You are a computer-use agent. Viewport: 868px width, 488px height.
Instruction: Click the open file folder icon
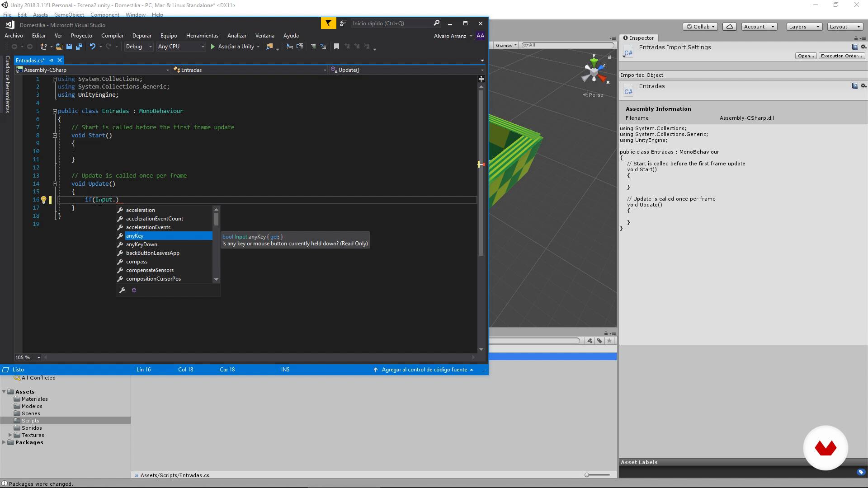click(59, 47)
